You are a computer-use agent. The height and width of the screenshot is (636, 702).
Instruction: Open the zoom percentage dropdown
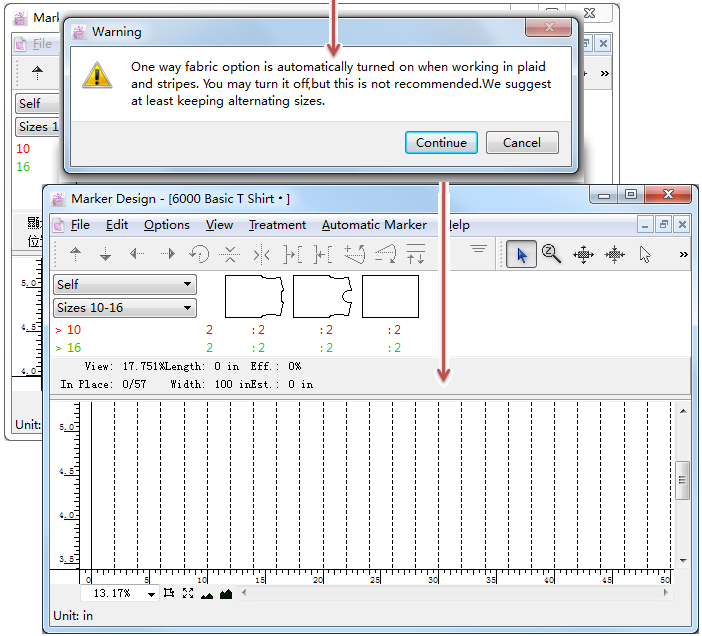[x=152, y=594]
